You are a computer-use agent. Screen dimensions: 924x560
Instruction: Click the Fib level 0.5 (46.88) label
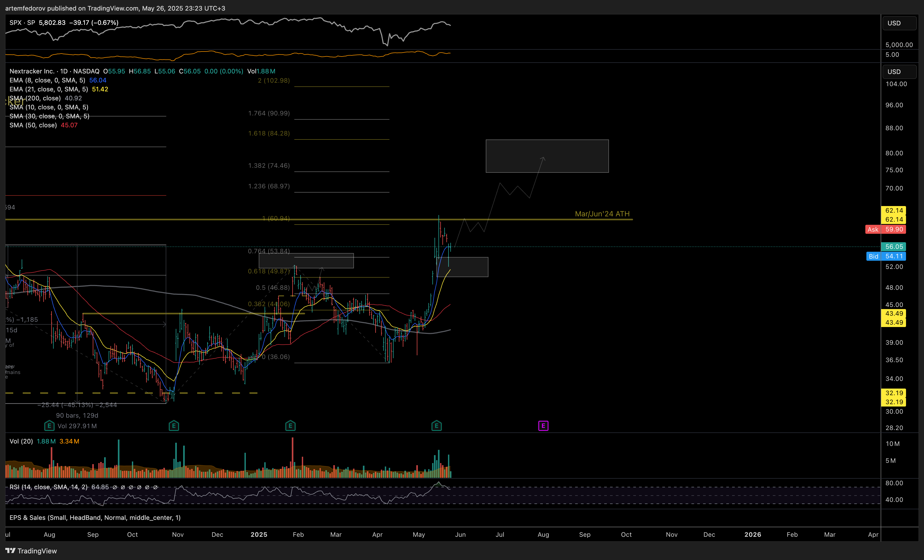(x=272, y=288)
